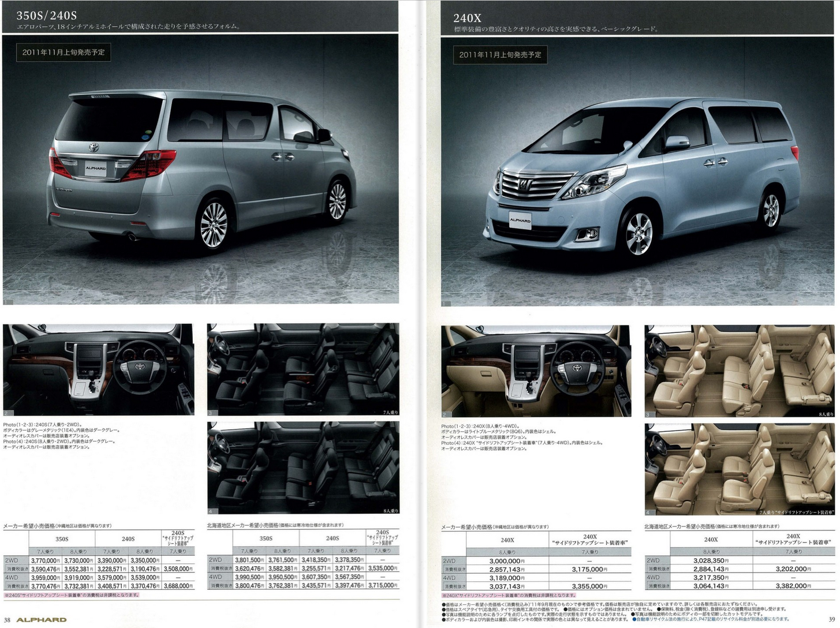Click the fog lamp on the light blue 240X

point(587,234)
